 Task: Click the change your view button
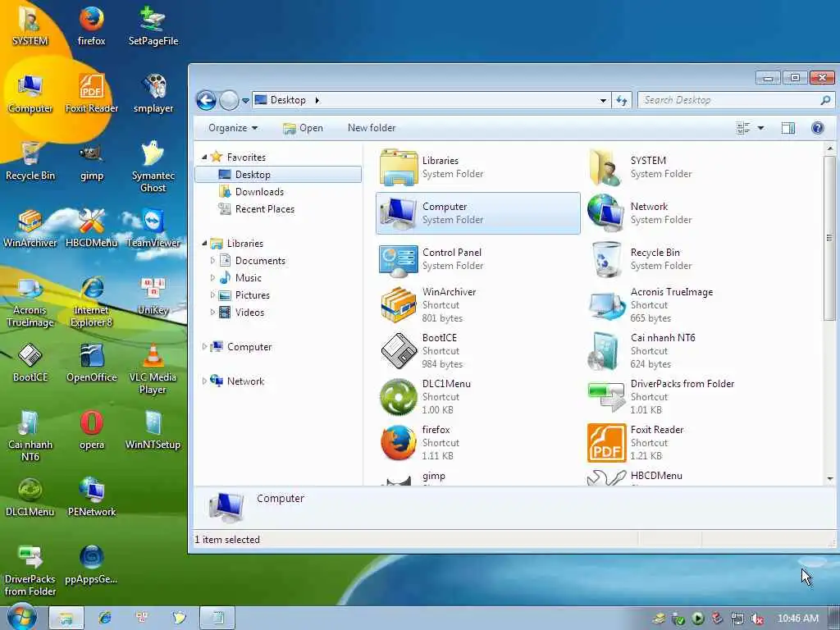tap(743, 128)
